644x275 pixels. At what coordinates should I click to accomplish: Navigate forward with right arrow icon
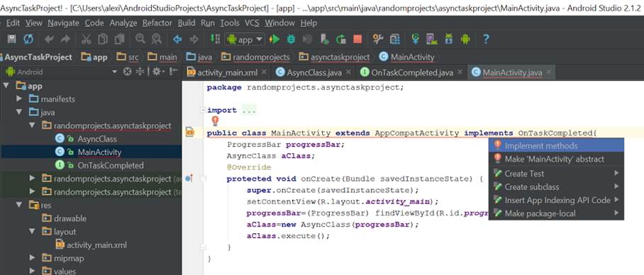(x=194, y=39)
